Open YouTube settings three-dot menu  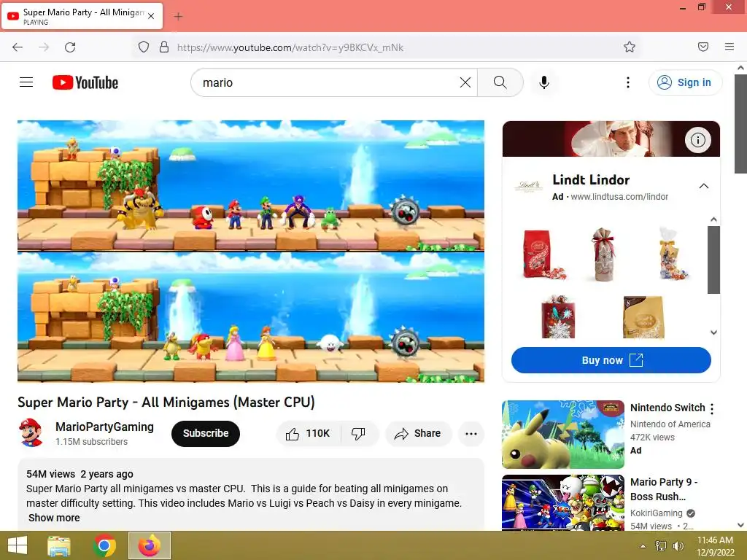click(628, 82)
